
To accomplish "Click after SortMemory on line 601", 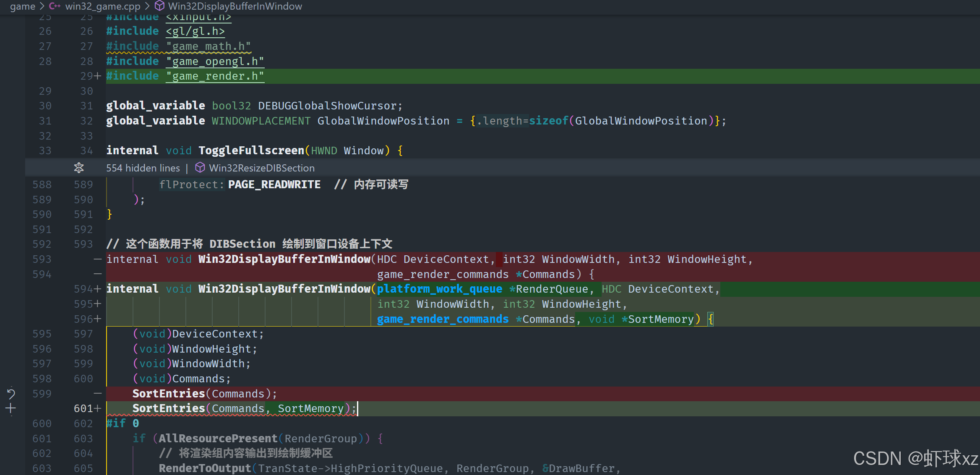I will (x=344, y=408).
